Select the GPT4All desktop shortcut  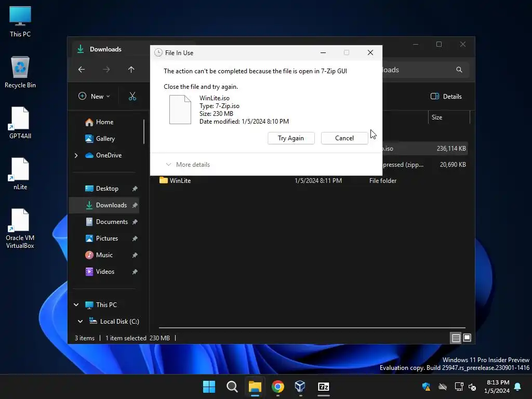pos(20,123)
